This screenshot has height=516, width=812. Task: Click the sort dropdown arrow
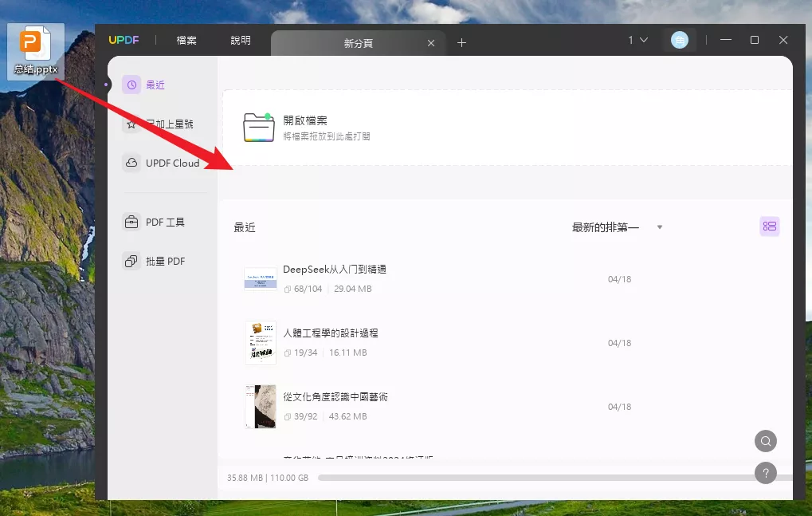point(660,227)
